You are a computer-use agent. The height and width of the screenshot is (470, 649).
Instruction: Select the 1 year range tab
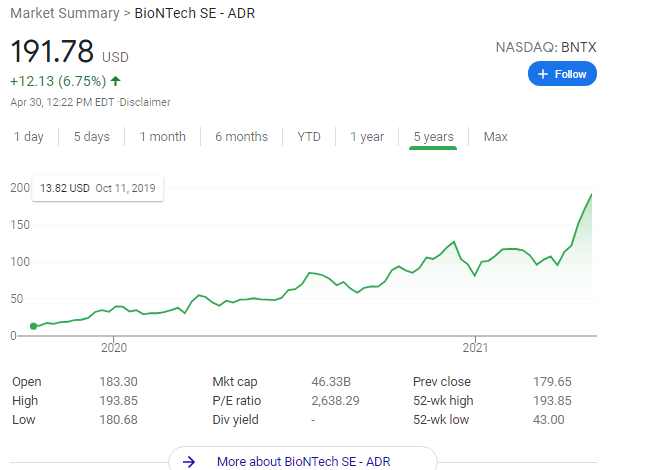[367, 137]
